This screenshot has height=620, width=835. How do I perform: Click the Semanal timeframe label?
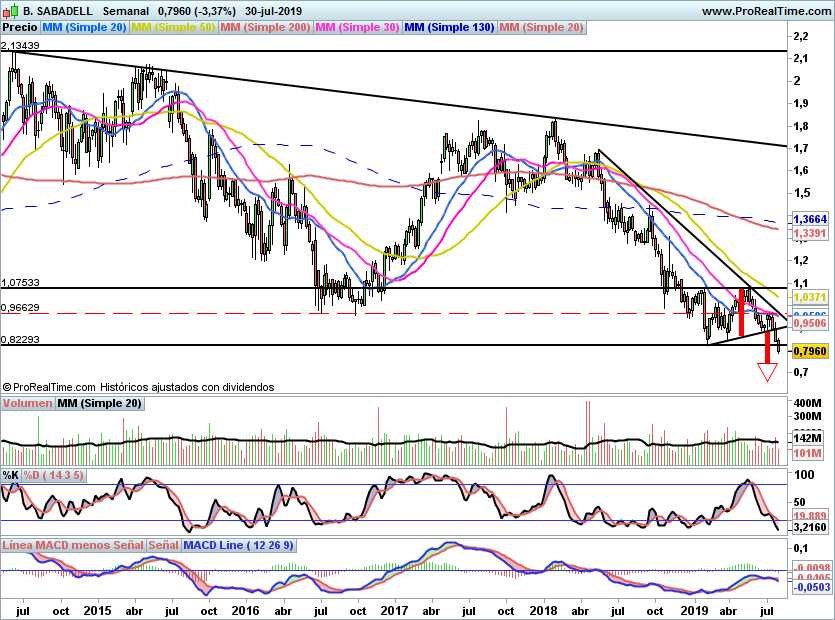click(x=126, y=11)
